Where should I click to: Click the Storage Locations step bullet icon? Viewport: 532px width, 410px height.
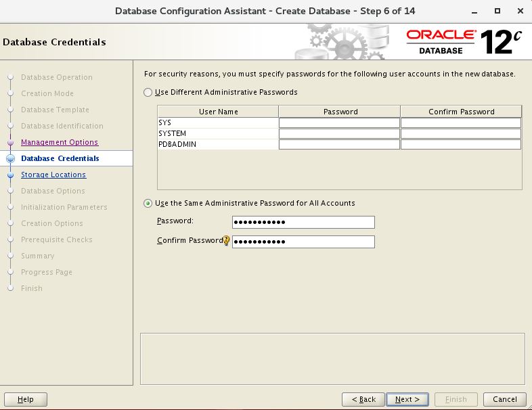click(x=11, y=175)
